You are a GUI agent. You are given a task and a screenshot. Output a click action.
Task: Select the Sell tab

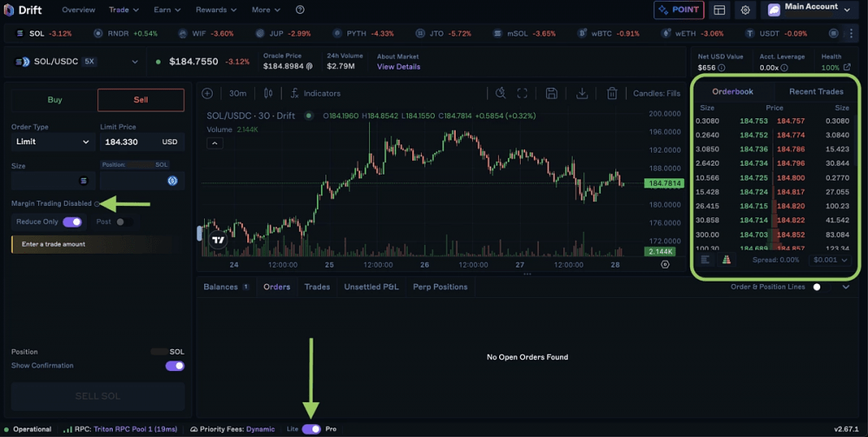pos(141,100)
